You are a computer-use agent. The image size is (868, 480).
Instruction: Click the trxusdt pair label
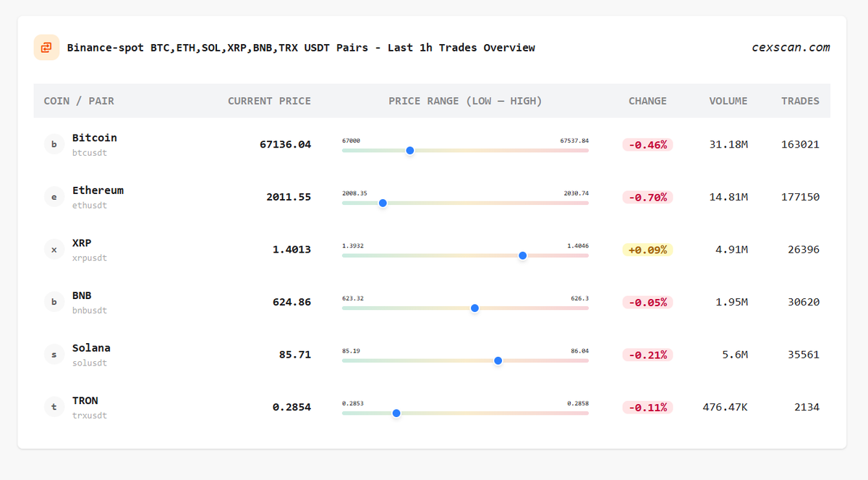click(x=90, y=416)
